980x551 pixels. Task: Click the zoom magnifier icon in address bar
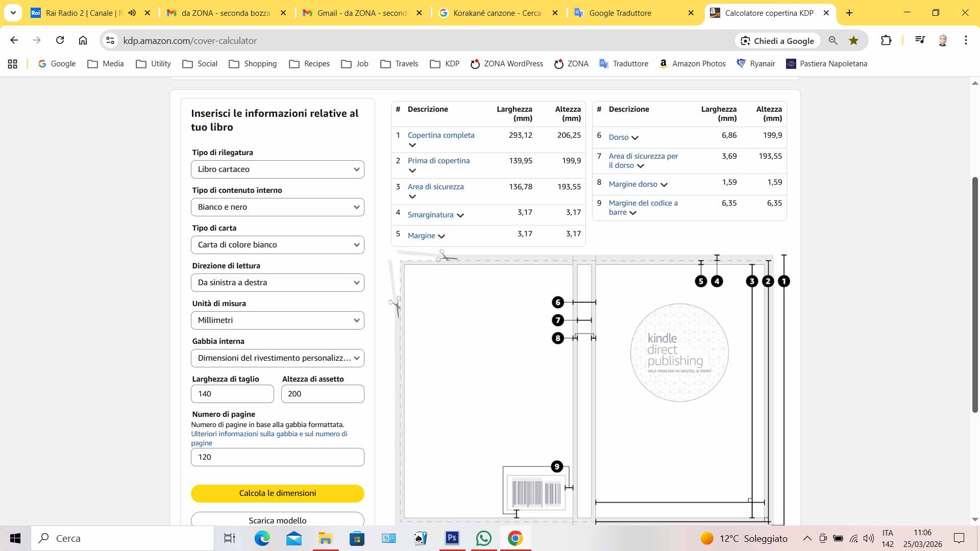833,40
